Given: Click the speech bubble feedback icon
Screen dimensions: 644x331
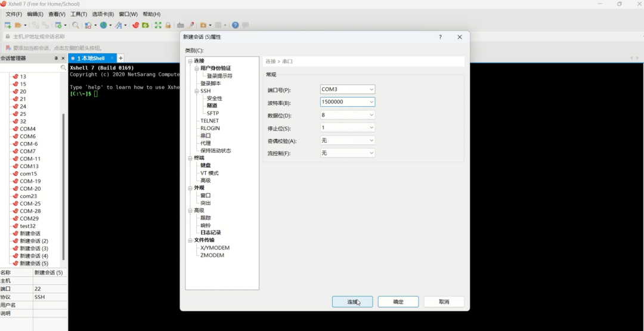Looking at the screenshot, I should (245, 25).
